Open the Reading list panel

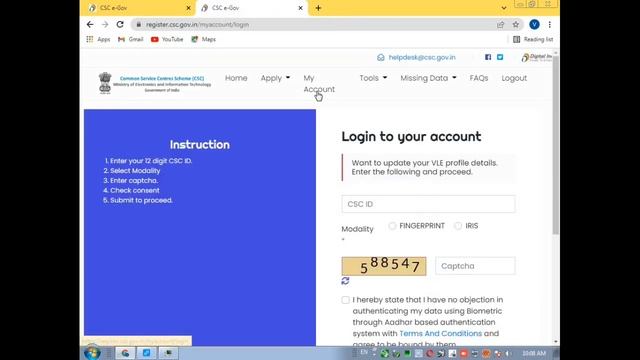[x=533, y=39]
